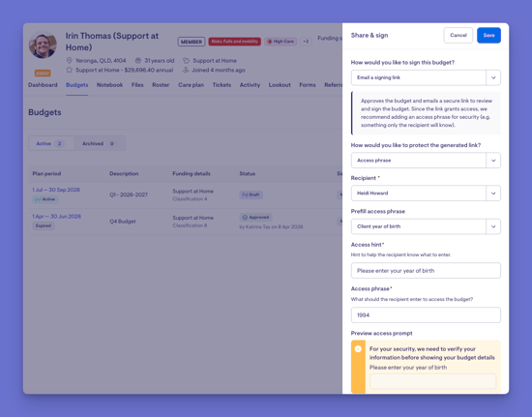Expand the link protection dropdown
The image size is (532, 417).
(x=426, y=161)
